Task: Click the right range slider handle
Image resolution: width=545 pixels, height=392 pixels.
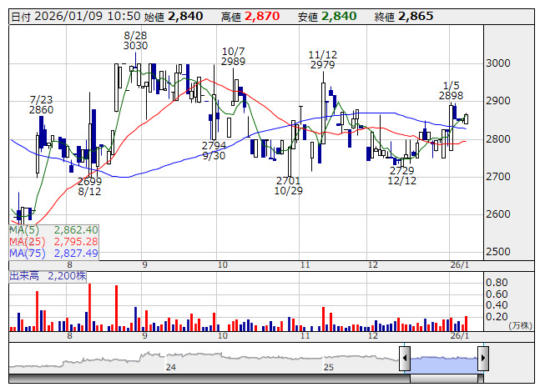Action: point(482,359)
